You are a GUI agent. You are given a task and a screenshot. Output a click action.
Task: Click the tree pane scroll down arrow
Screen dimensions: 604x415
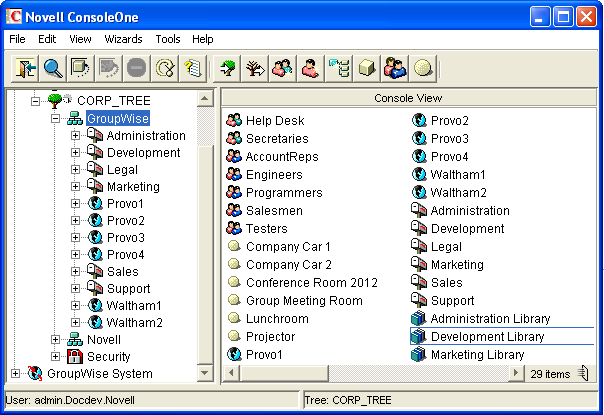(x=205, y=373)
